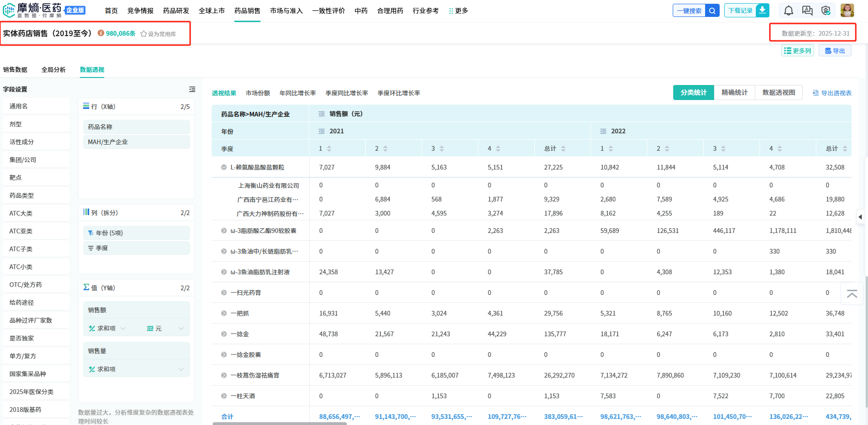The width and height of the screenshot is (868, 425).
Task: Open the user avatar in the top right
Action: point(847,10)
